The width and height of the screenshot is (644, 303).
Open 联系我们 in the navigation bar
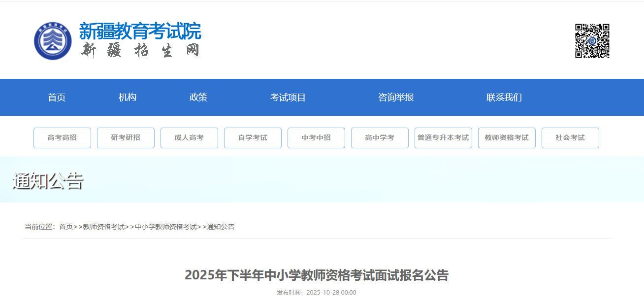(x=504, y=98)
